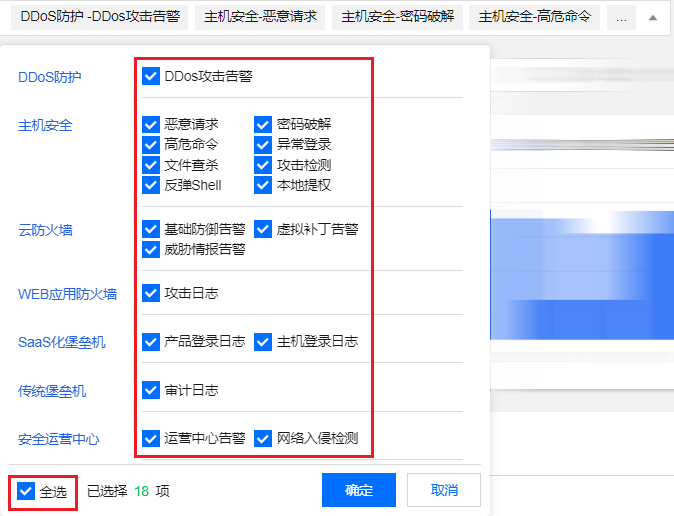674x516 pixels.
Task: Confirm selection with the 确定 button
Action: click(359, 490)
